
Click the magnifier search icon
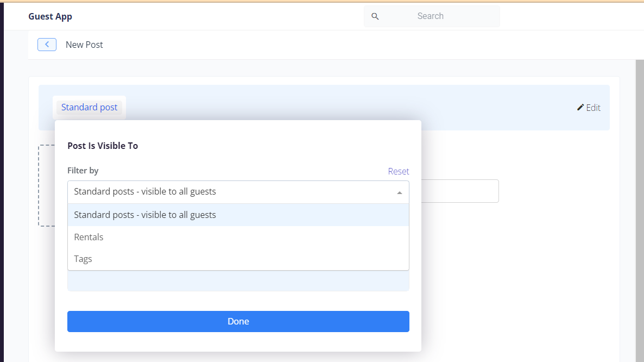click(375, 16)
